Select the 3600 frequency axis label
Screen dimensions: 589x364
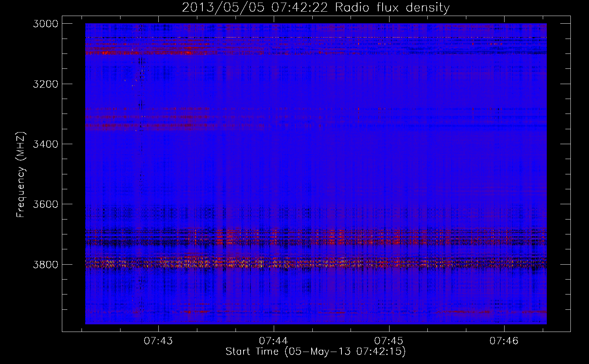point(46,204)
